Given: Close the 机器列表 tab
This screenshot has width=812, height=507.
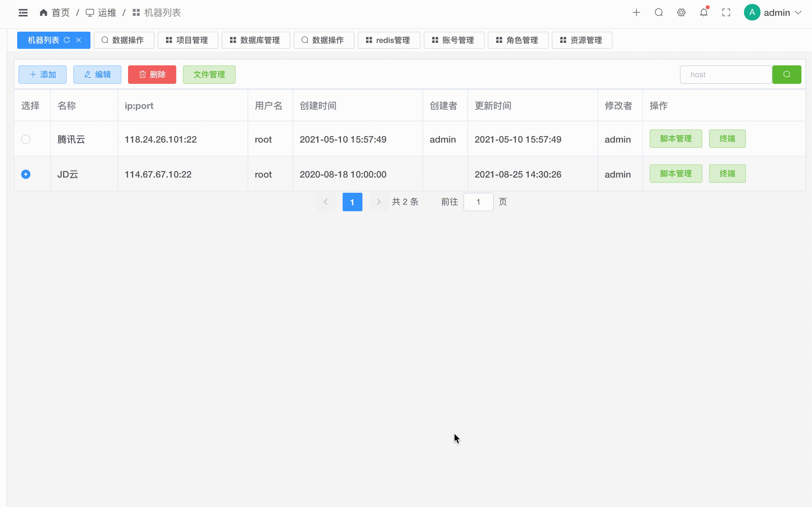Looking at the screenshot, I should (x=79, y=40).
